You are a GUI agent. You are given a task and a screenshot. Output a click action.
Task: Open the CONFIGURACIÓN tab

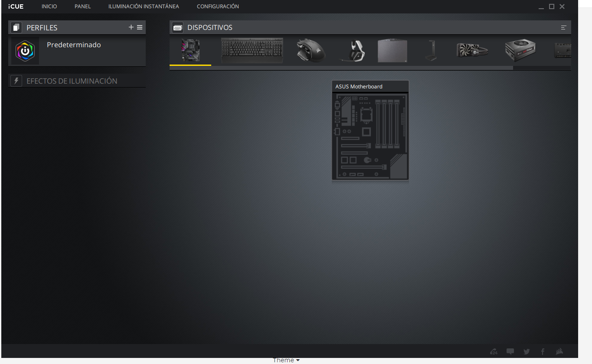(218, 6)
